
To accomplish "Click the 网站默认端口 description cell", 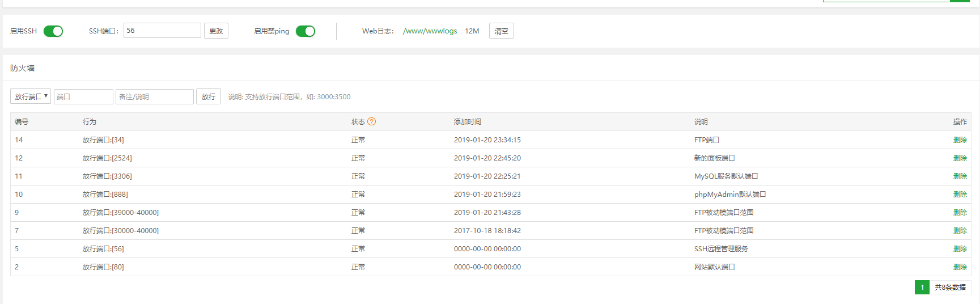I will (715, 267).
